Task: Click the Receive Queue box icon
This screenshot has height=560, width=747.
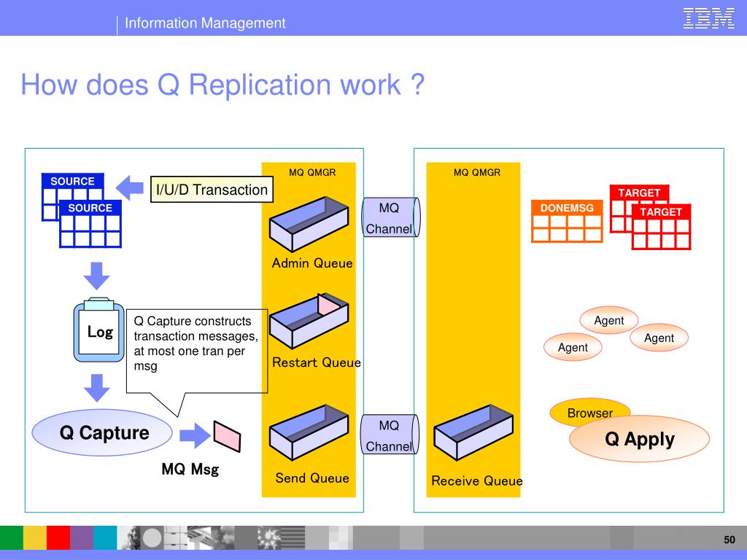Action: [473, 432]
